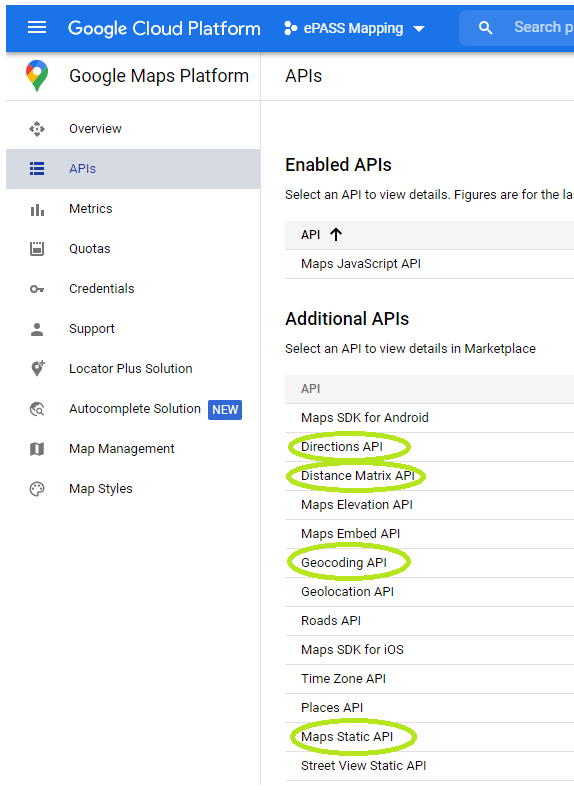574x790 pixels.
Task: Select Maps Elevation API
Action: point(357,505)
